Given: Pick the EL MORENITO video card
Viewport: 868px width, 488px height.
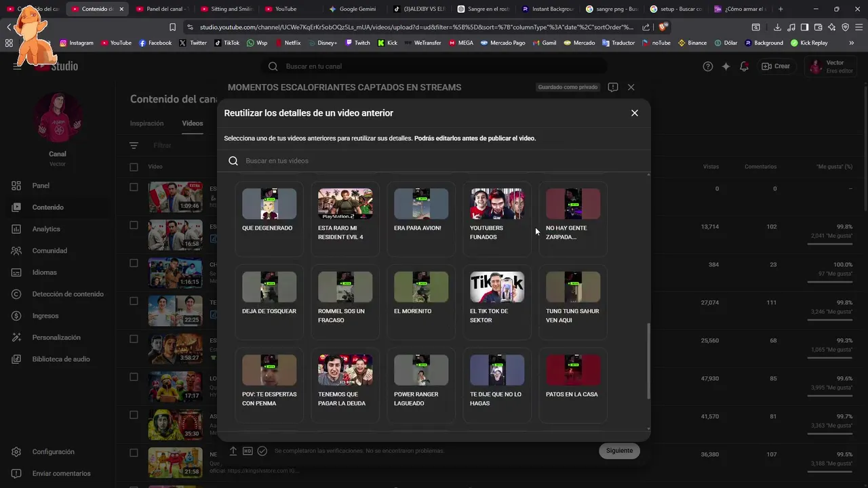Looking at the screenshot, I should coord(421,302).
